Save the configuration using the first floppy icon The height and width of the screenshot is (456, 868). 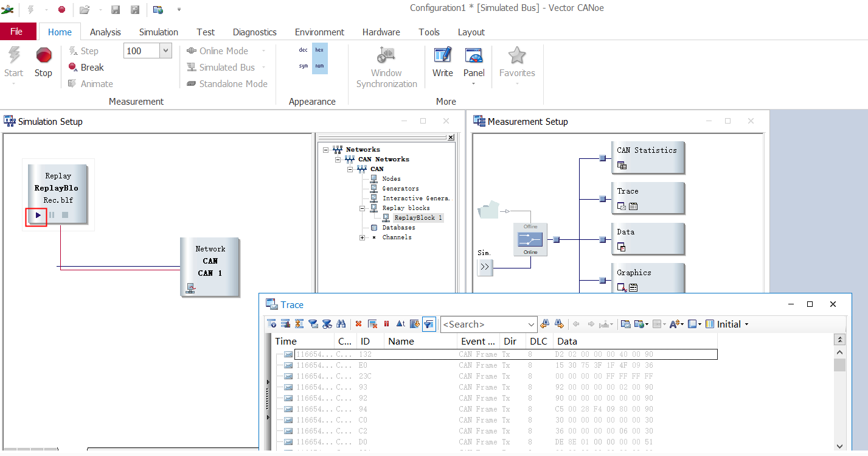click(x=116, y=9)
